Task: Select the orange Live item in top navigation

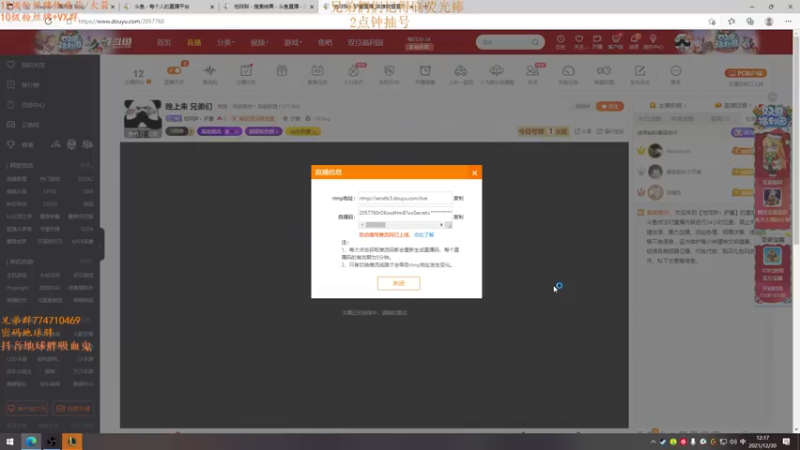Action: click(194, 42)
